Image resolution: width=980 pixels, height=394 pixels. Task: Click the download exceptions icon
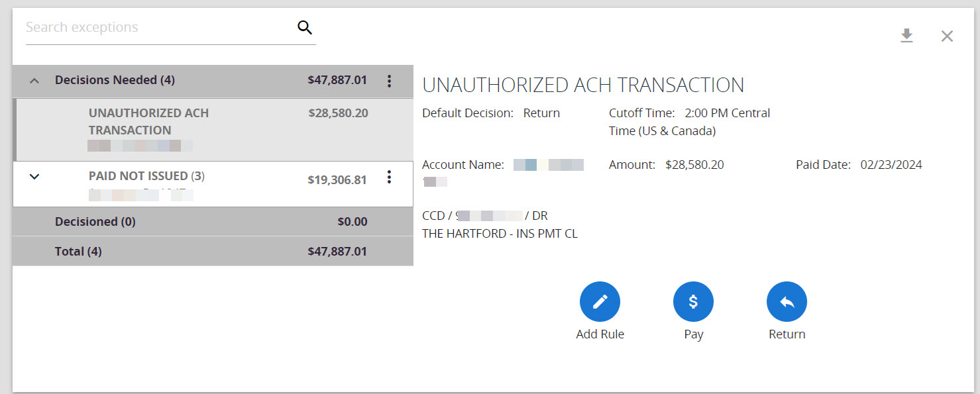click(906, 36)
